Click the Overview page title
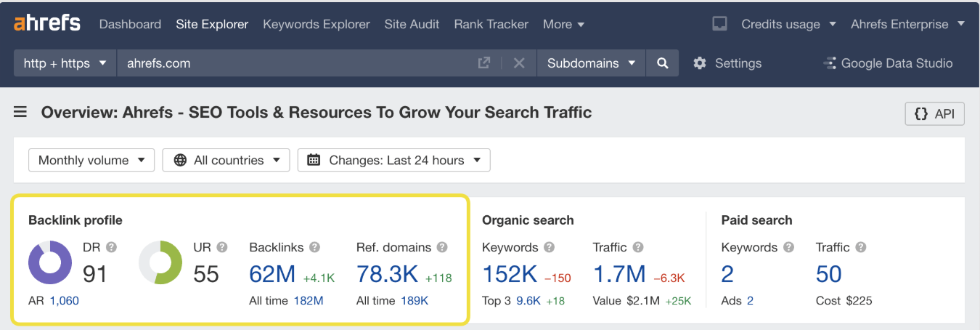Image resolution: width=980 pixels, height=330 pixels. point(317,112)
